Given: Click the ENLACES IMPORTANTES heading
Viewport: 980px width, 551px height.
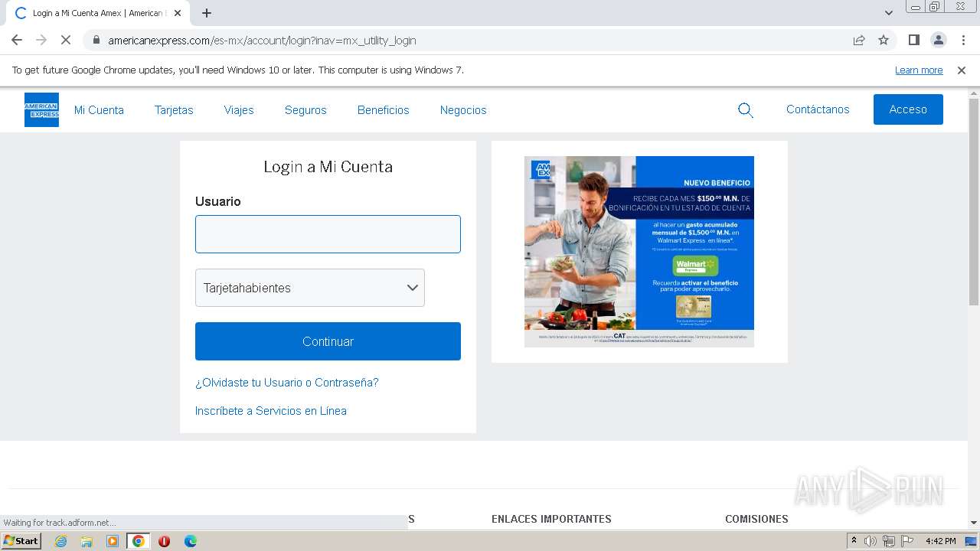Looking at the screenshot, I should (551, 519).
